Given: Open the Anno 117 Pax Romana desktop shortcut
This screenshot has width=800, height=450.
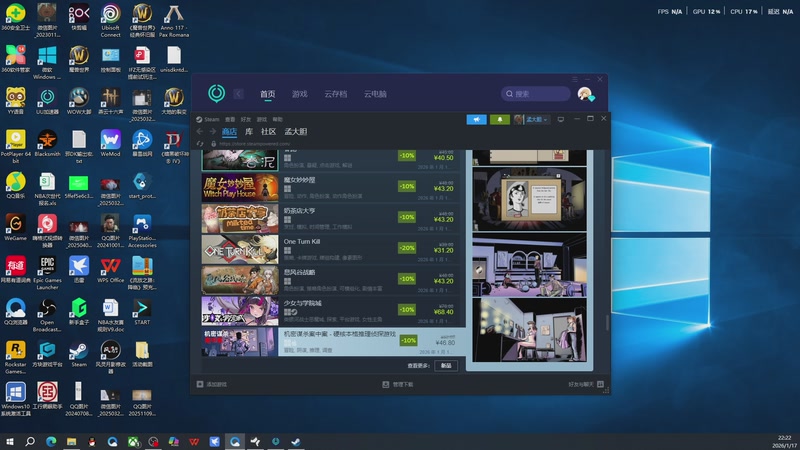Looking at the screenshot, I should tap(174, 20).
